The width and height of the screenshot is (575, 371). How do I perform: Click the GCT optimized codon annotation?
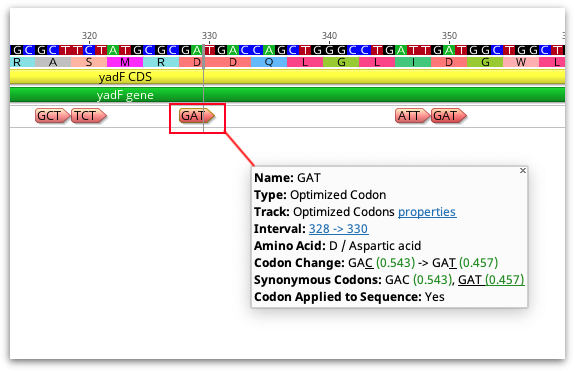[52, 116]
